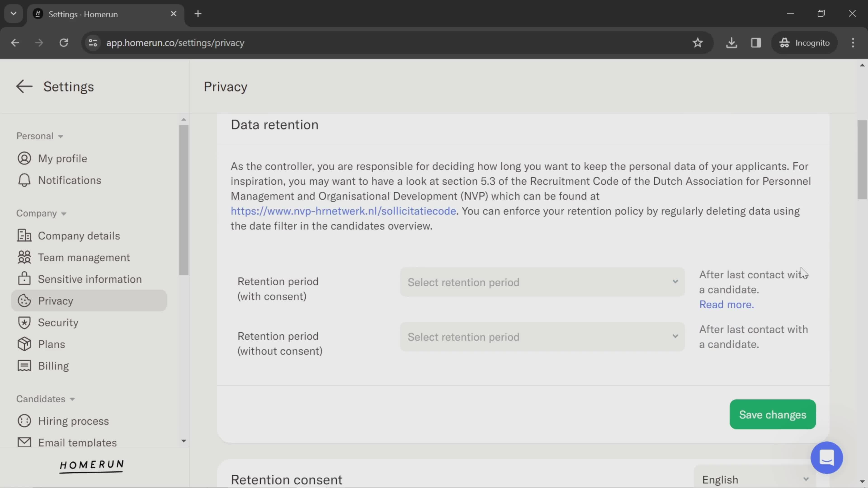Click Hiring process icon
Viewport: 868px width, 488px height.
click(24, 421)
